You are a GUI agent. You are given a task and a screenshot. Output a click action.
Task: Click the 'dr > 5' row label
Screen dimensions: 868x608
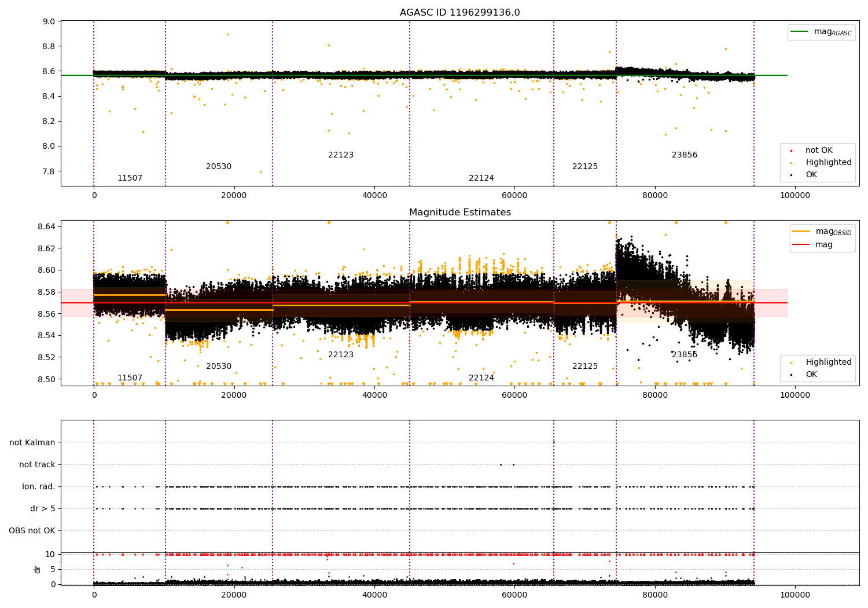[43, 508]
